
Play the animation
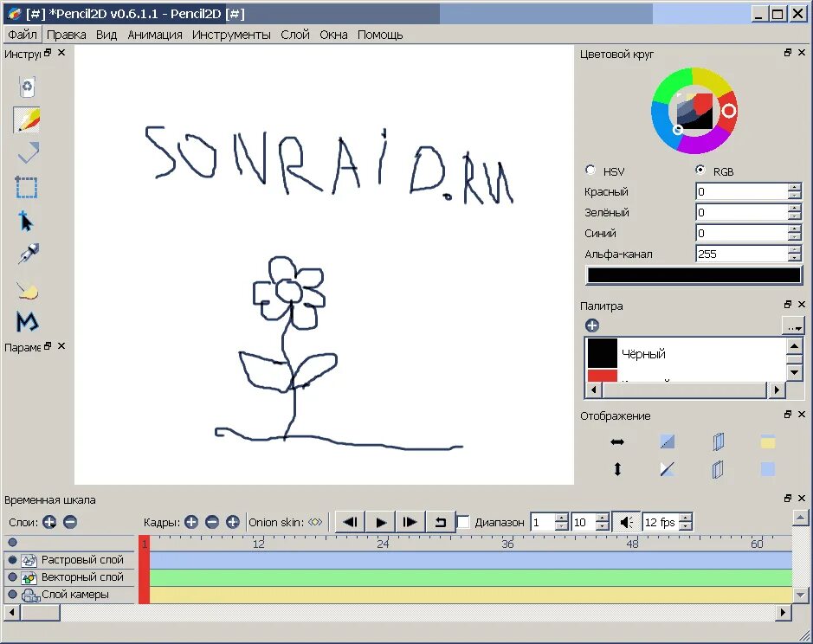coord(381,522)
